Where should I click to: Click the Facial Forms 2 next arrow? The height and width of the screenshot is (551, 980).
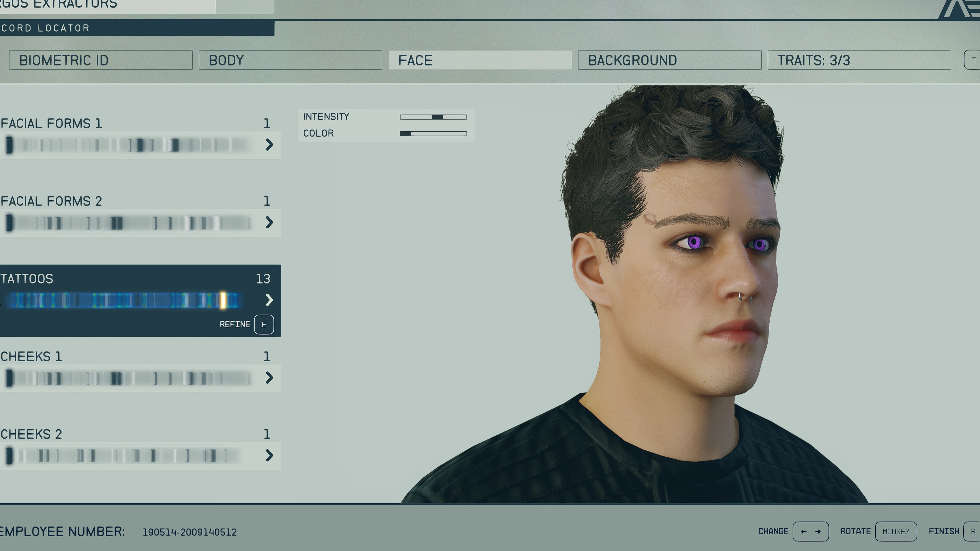click(x=269, y=223)
